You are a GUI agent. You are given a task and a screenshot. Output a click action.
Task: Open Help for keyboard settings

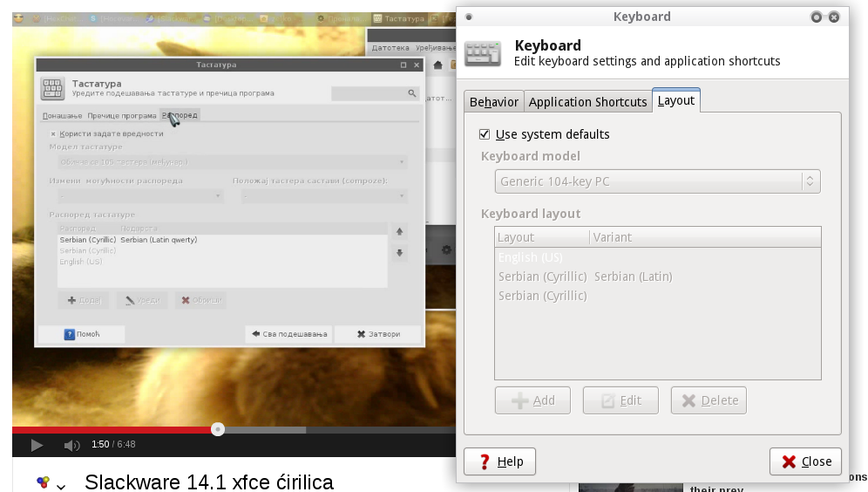point(499,461)
